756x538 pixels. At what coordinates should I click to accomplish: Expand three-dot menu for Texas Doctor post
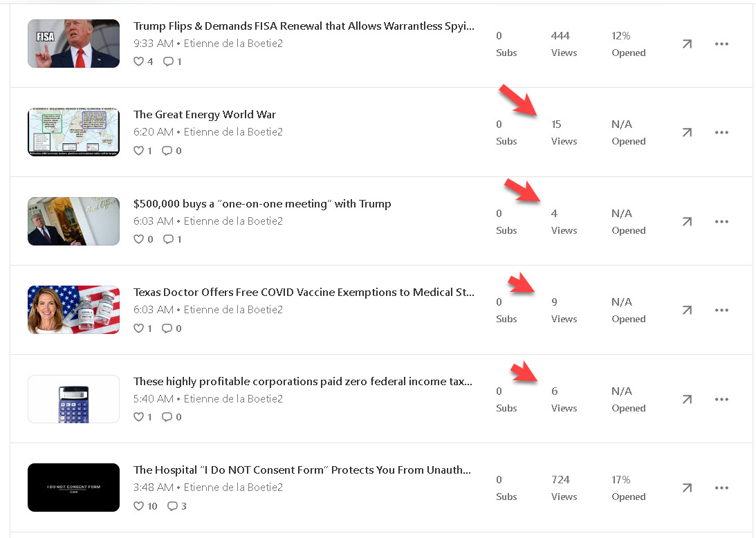pos(721,310)
